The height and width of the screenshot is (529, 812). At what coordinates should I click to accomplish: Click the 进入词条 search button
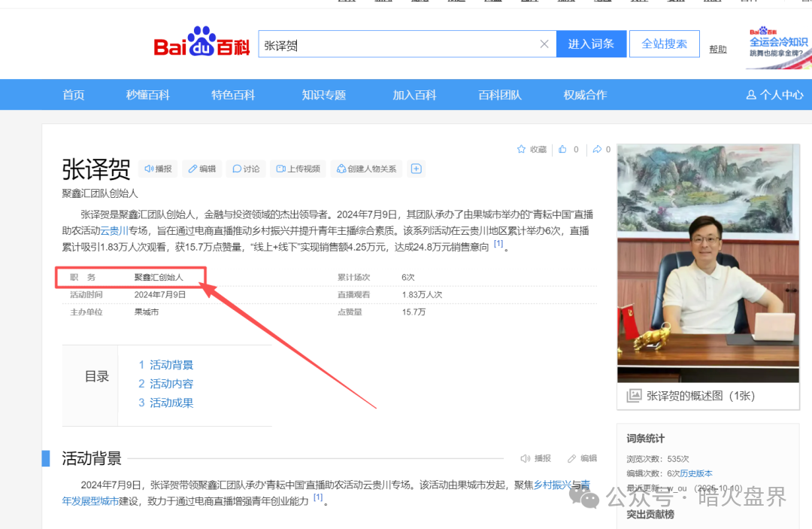591,44
